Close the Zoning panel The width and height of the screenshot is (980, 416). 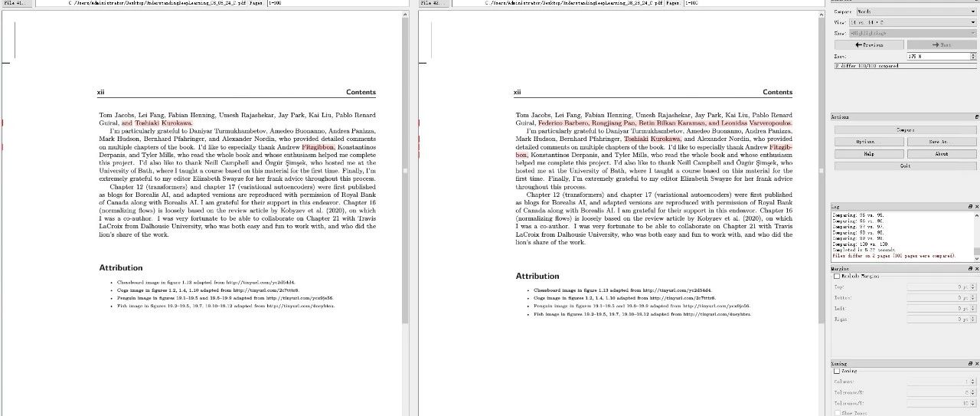(x=976, y=363)
